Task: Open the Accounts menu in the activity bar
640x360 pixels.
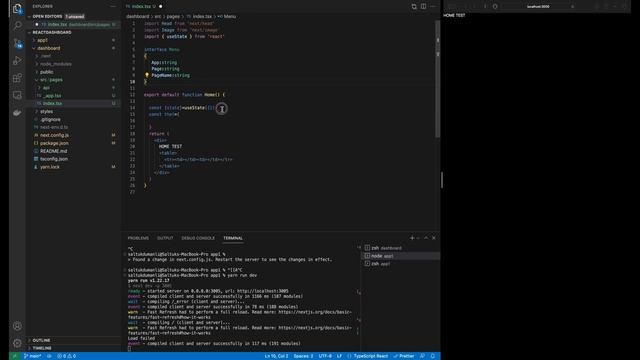Action: (x=17, y=326)
